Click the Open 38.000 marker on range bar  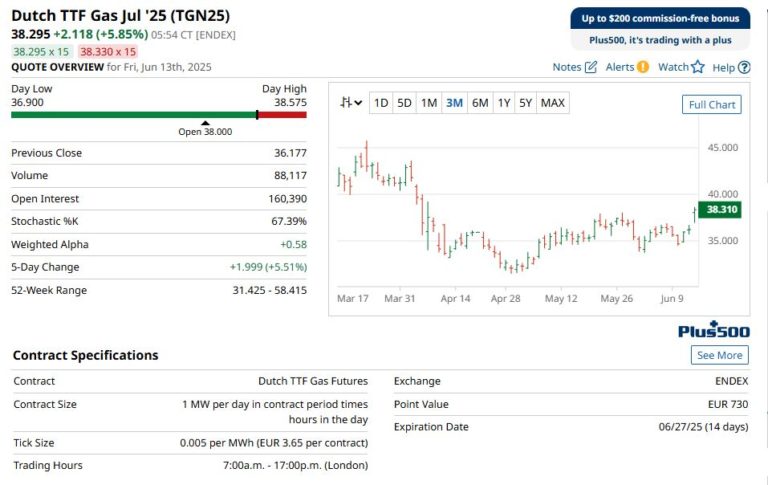[205, 128]
